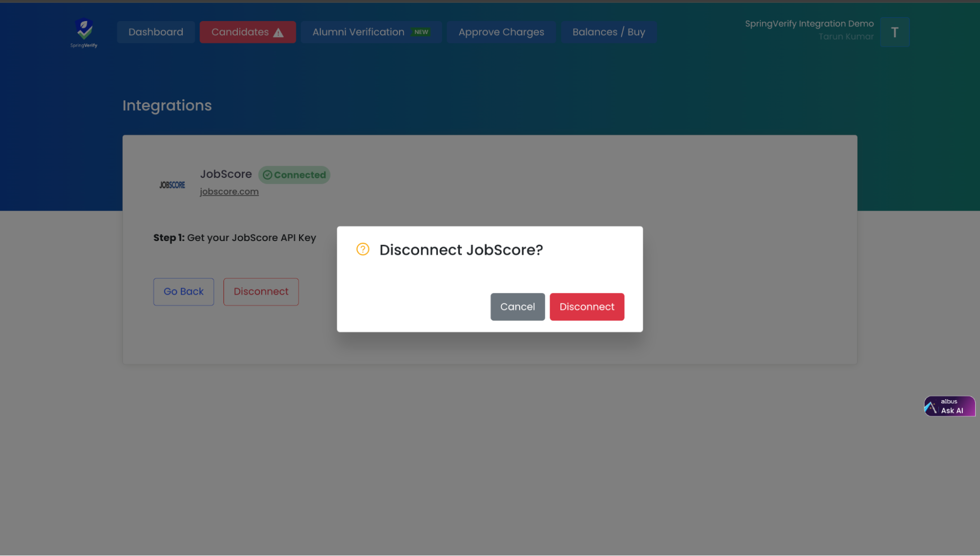The height and width of the screenshot is (556, 980).
Task: Click the SpringVerify Integration Demo account name
Action: point(809,24)
